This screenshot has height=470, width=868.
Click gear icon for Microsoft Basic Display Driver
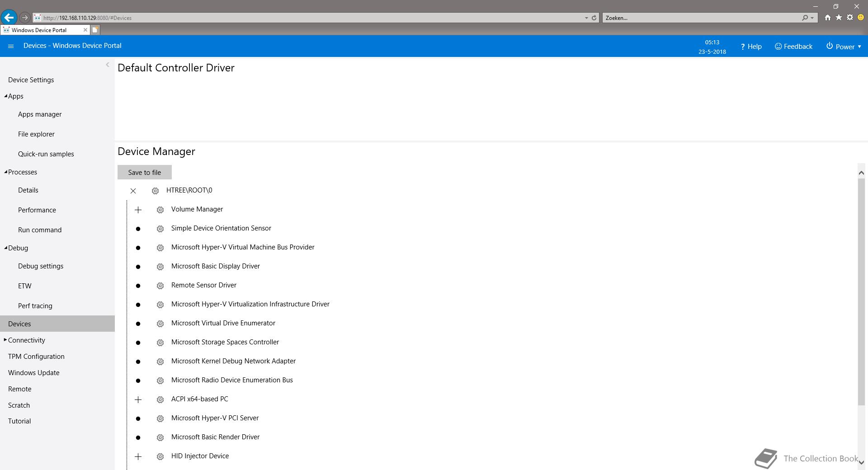point(160,267)
